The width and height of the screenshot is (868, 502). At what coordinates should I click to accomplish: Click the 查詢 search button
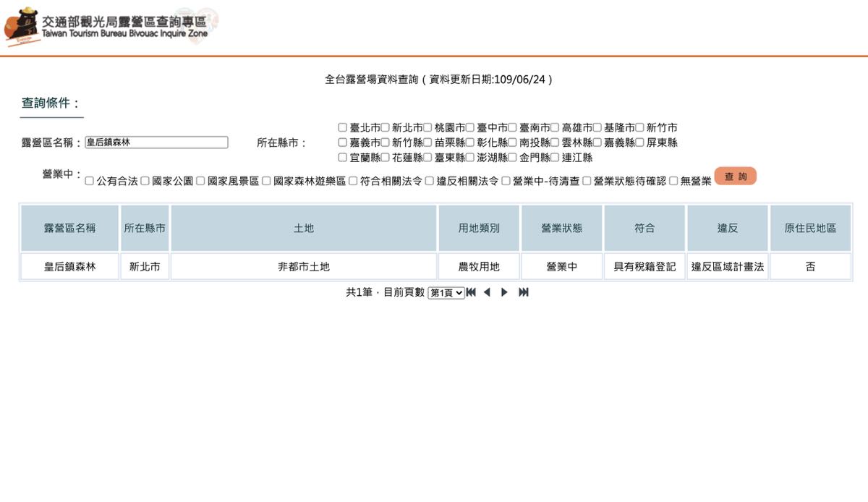[735, 176]
